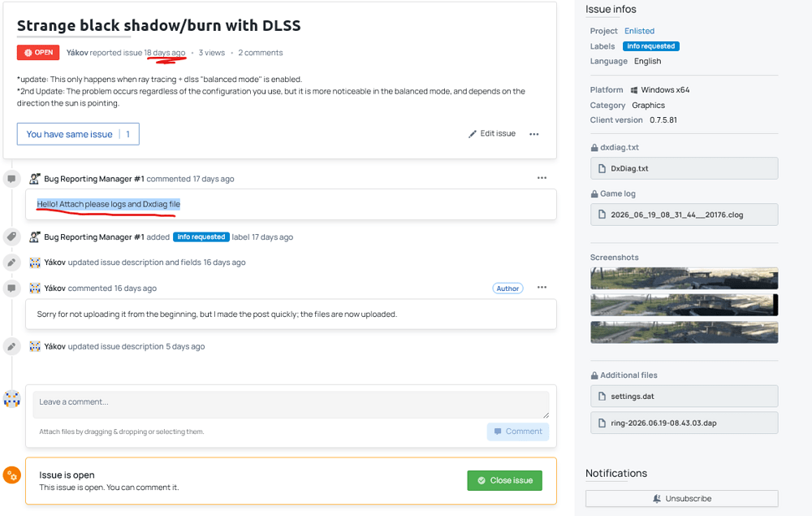Submit using the Comment button
This screenshot has width=812, height=516.
518,431
